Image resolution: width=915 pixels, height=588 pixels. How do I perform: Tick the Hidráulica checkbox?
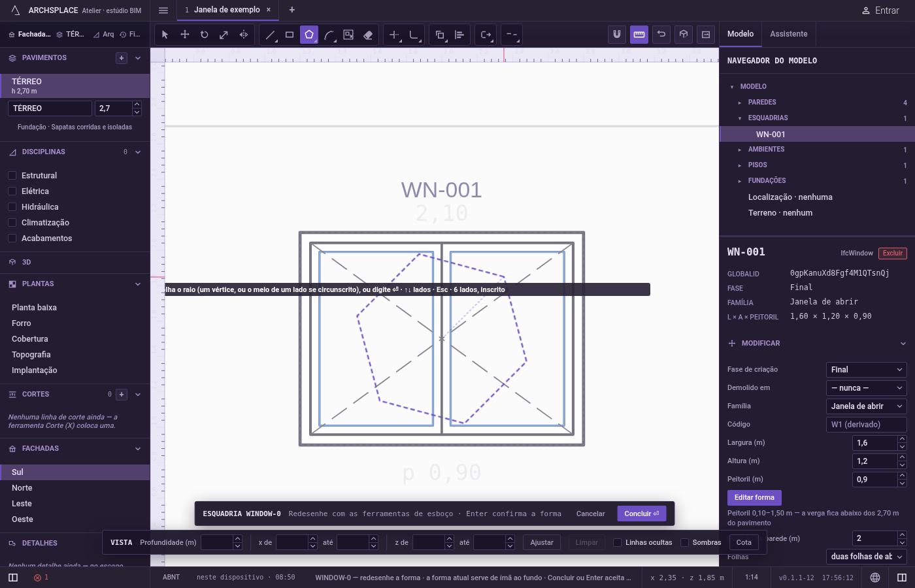click(12, 207)
